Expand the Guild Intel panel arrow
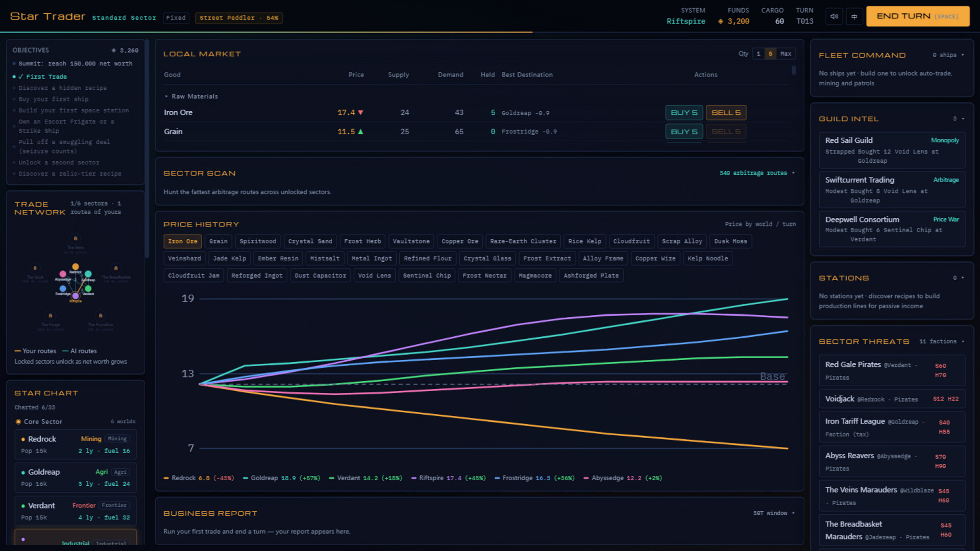Screen dimensions: 980x551 (x=963, y=119)
